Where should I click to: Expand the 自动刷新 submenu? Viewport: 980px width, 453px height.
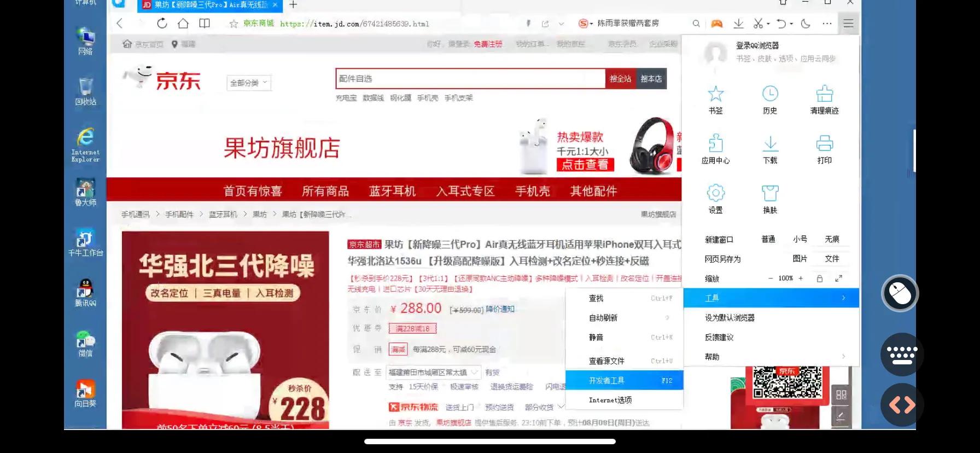625,318
